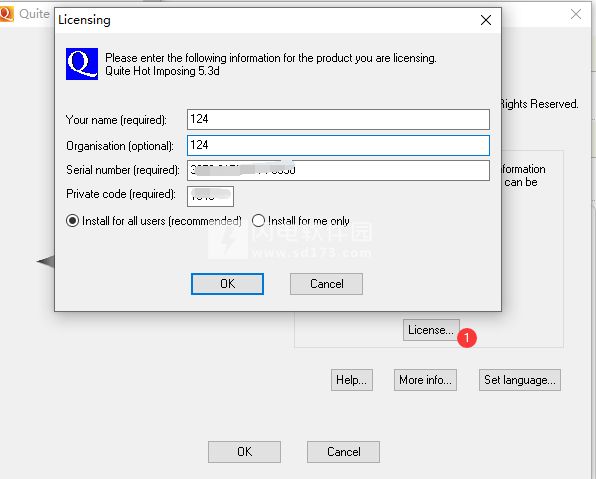This screenshot has width=596, height=479.
Task: Select the Private code box
Action: [x=210, y=196]
